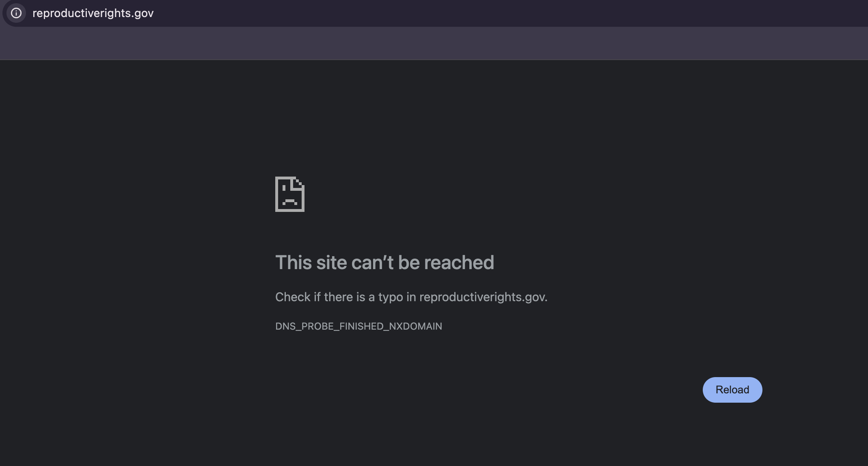Click the "NXDOMAIN" part of the error code

click(x=415, y=326)
